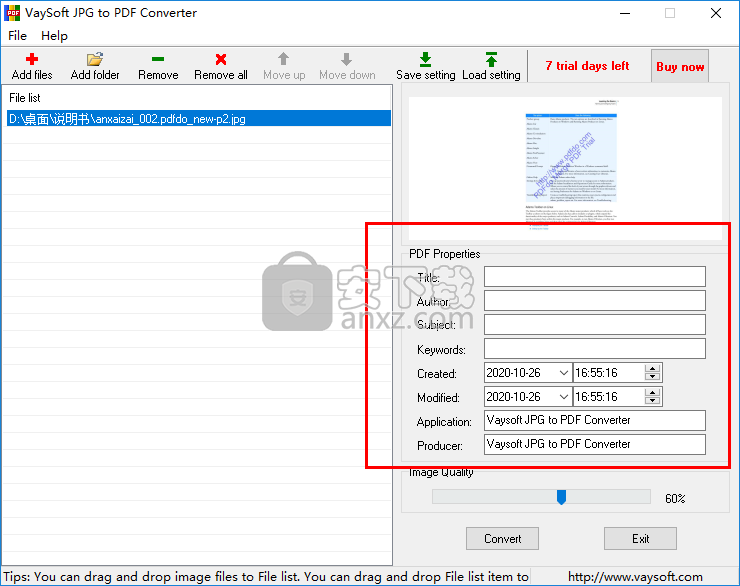Increase Created time with up spinner

pyautogui.click(x=652, y=368)
